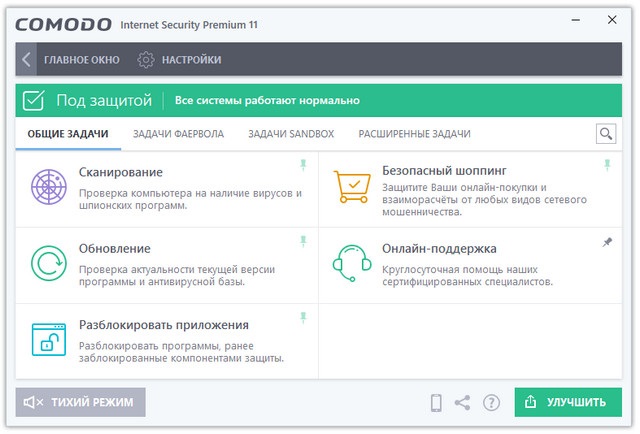Open help via the question mark icon
Image resolution: width=640 pixels, height=434 pixels.
(x=491, y=402)
